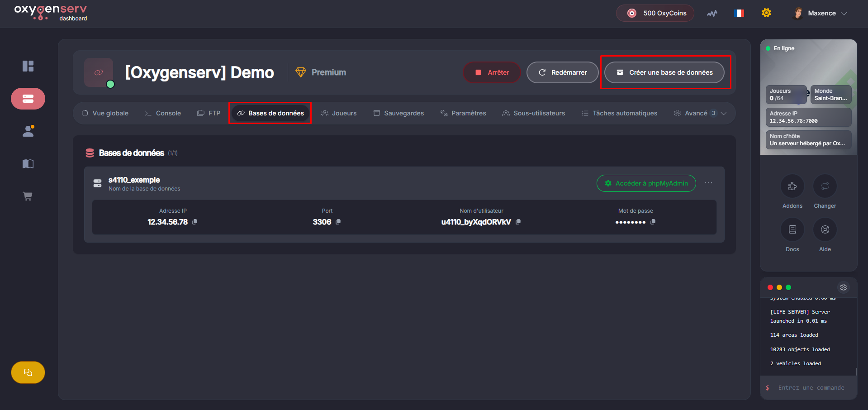Click Créer une base de données button

point(664,72)
